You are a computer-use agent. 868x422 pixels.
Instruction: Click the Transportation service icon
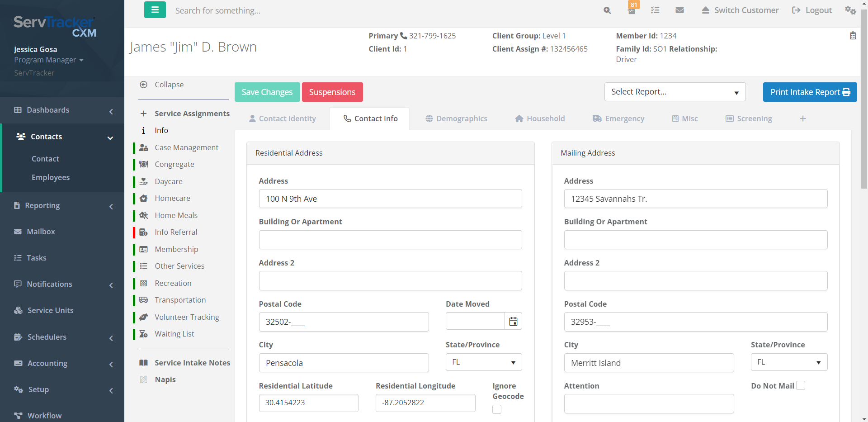click(144, 300)
